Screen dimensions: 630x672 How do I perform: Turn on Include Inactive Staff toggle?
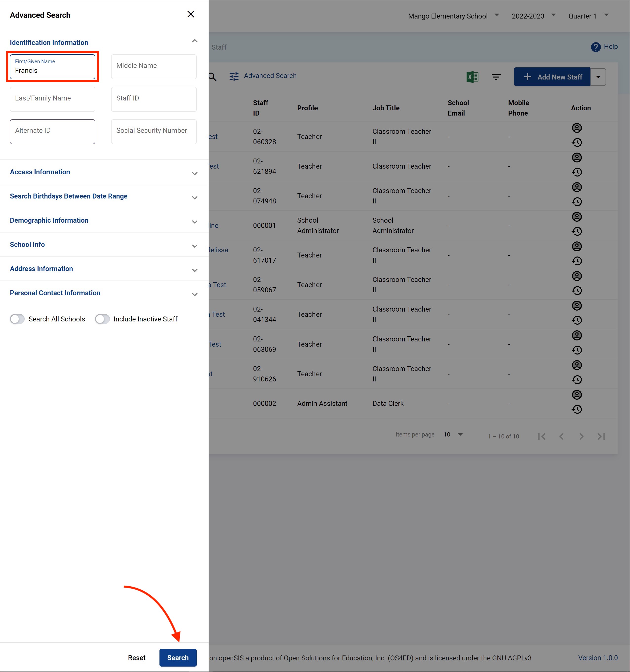coord(102,319)
